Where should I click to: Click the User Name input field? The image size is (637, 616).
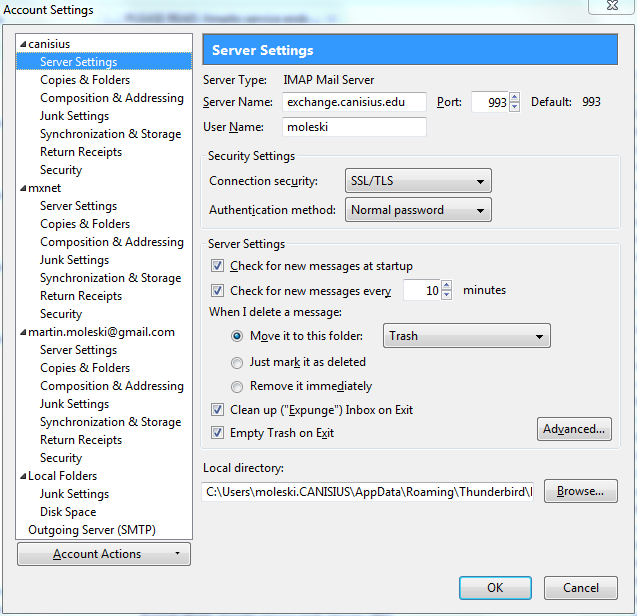354,127
